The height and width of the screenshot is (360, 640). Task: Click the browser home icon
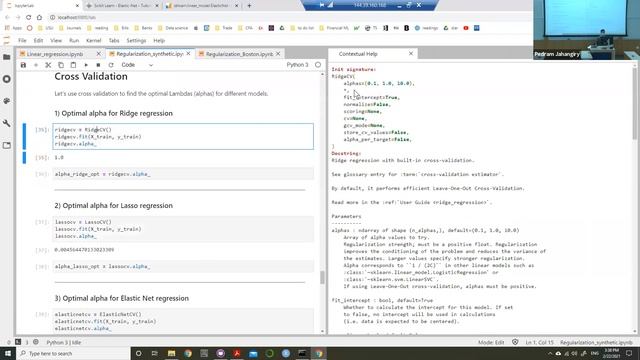(39, 17)
